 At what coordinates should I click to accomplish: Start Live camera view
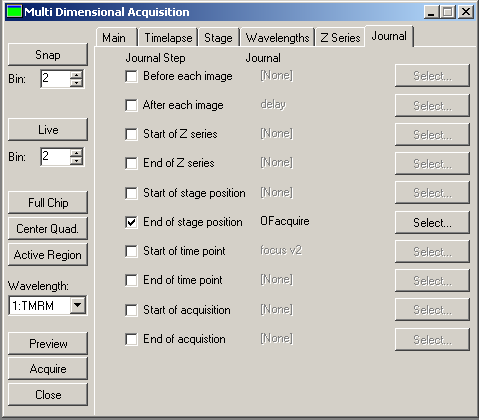[48, 129]
